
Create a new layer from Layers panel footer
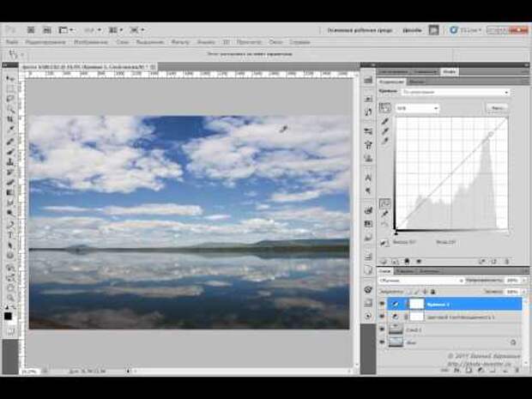505,370
